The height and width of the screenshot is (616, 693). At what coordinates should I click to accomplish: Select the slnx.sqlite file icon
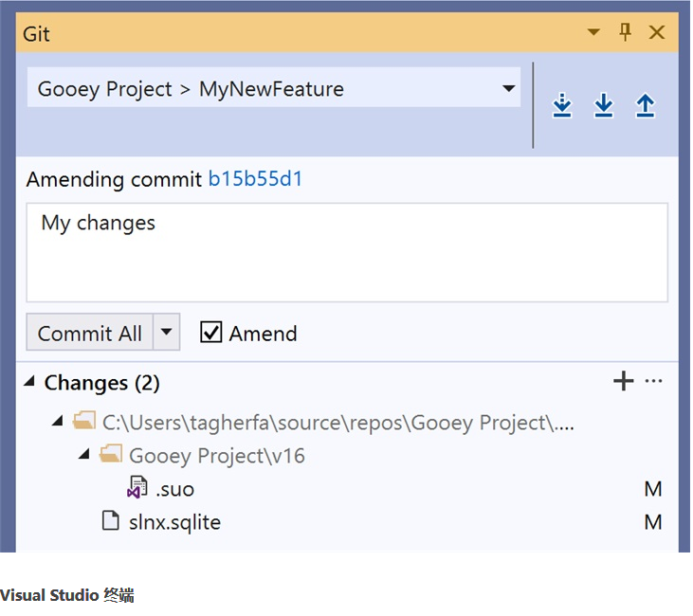click(111, 520)
